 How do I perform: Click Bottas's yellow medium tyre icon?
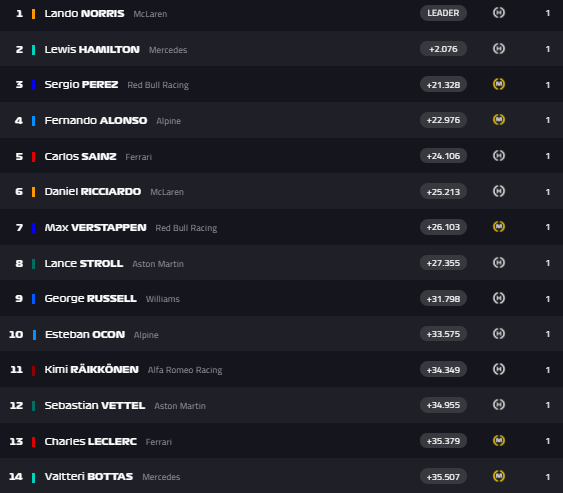coord(499,476)
